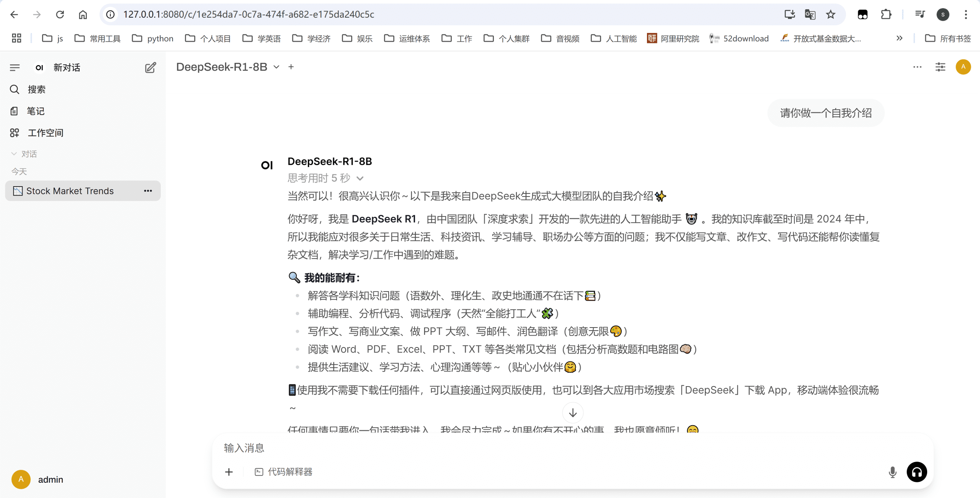This screenshot has height=498, width=980.
Task: Open the attachments plus menu in input
Action: click(x=229, y=472)
